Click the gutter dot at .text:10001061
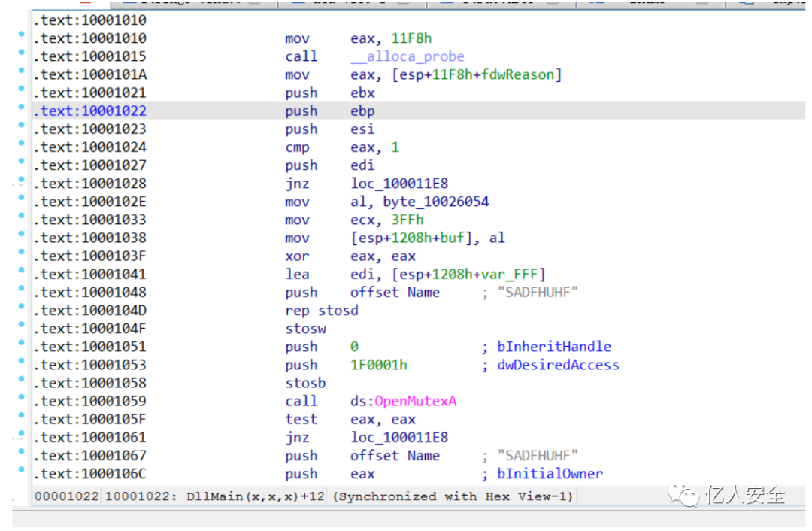The height and width of the screenshot is (531, 812). pyautogui.click(x=21, y=433)
